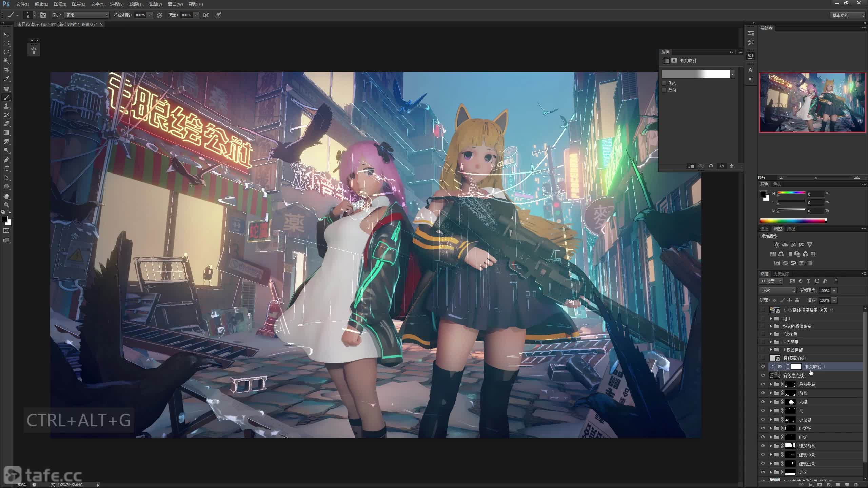This screenshot has width=868, height=488.
Task: Add a Levels adjustment
Action: coord(785,245)
